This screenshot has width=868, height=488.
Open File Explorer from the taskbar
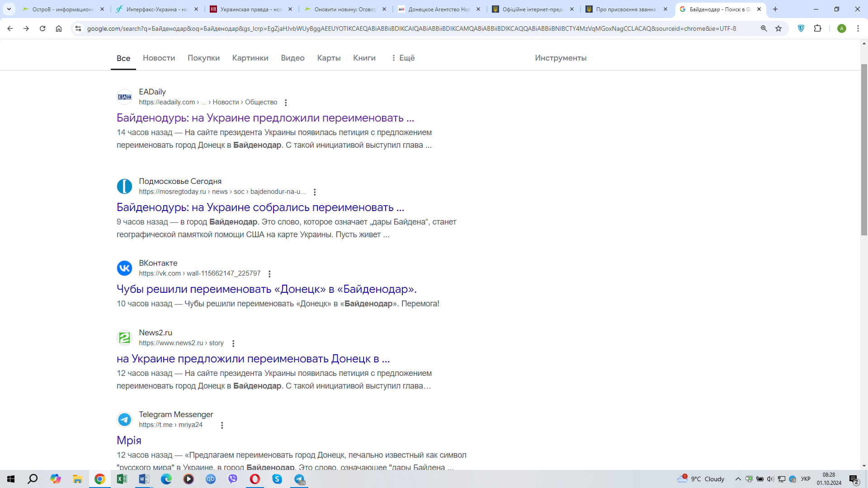[77, 479]
